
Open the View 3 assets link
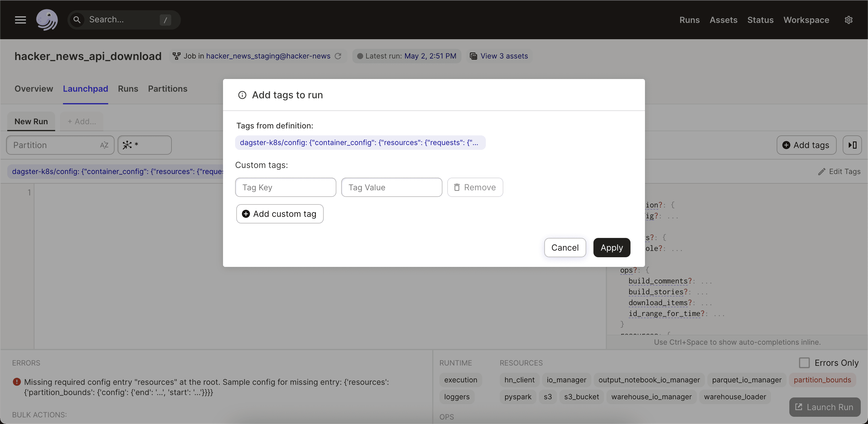[504, 56]
